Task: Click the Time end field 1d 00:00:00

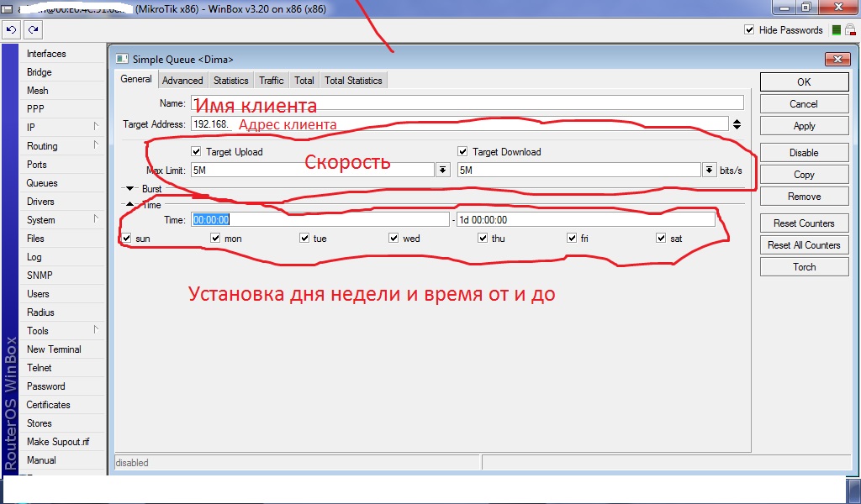Action: click(x=586, y=219)
